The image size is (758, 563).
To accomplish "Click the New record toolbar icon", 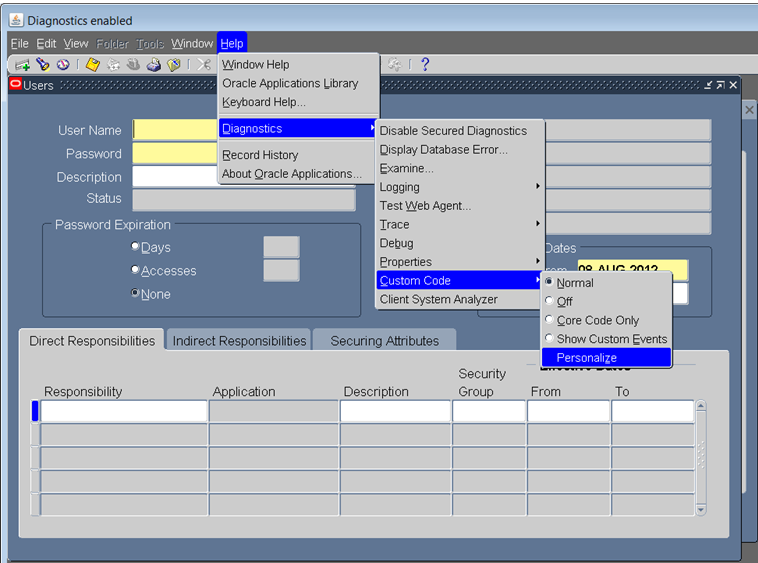I will coord(22,64).
